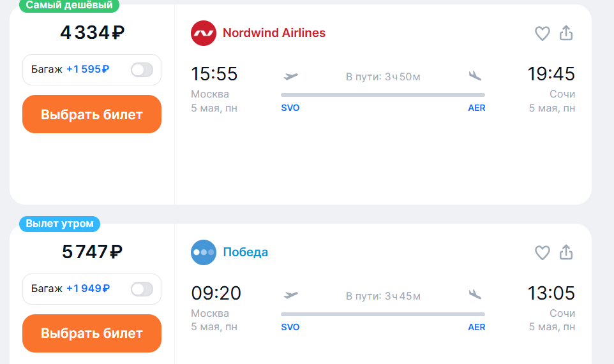Share the Nordwind Airlines ticket
The image size is (614, 364).
pos(566,33)
